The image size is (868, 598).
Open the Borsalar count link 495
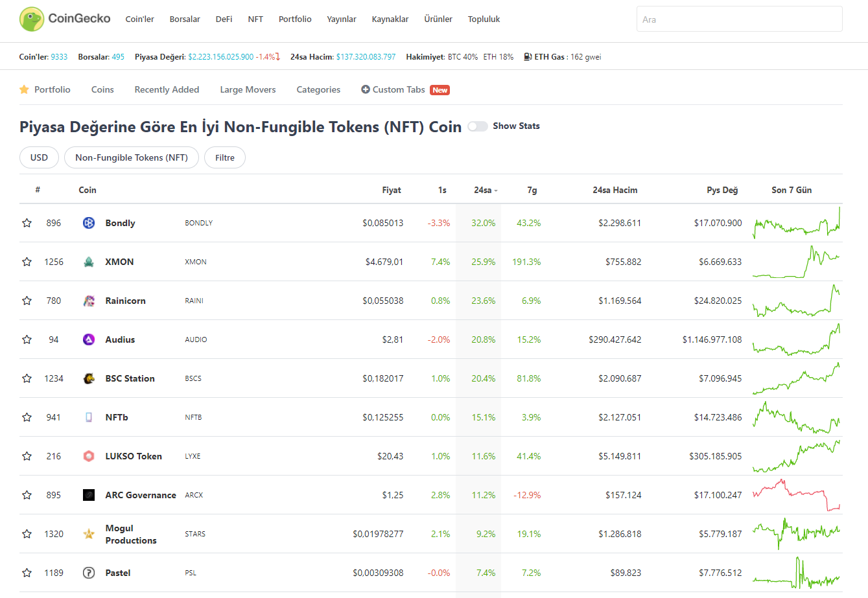[118, 57]
